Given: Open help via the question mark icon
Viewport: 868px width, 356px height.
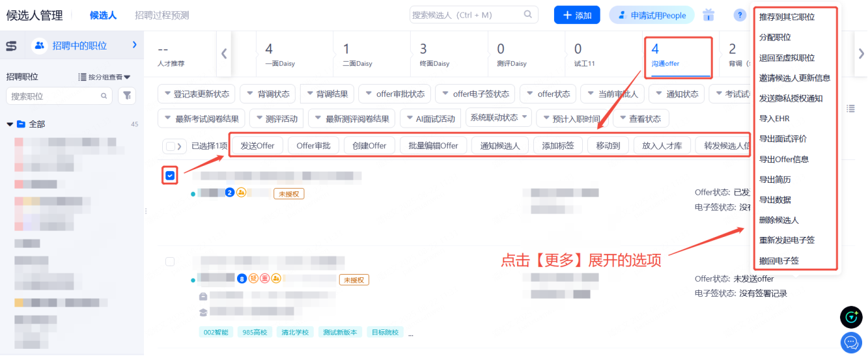Looking at the screenshot, I should point(740,15).
